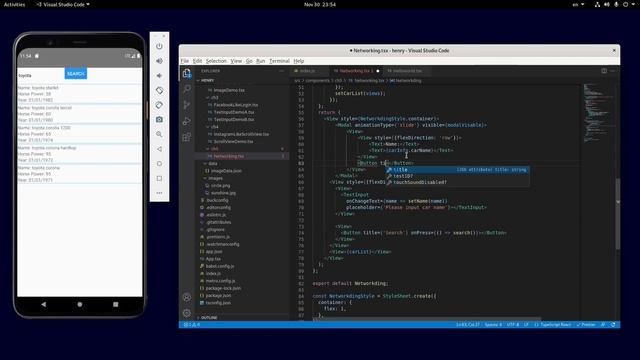
Task: Click the split editor icon
Action: tap(604, 71)
